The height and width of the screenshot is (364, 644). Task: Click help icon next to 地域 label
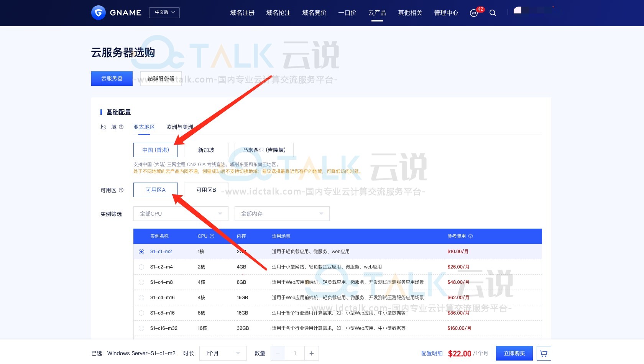121,127
